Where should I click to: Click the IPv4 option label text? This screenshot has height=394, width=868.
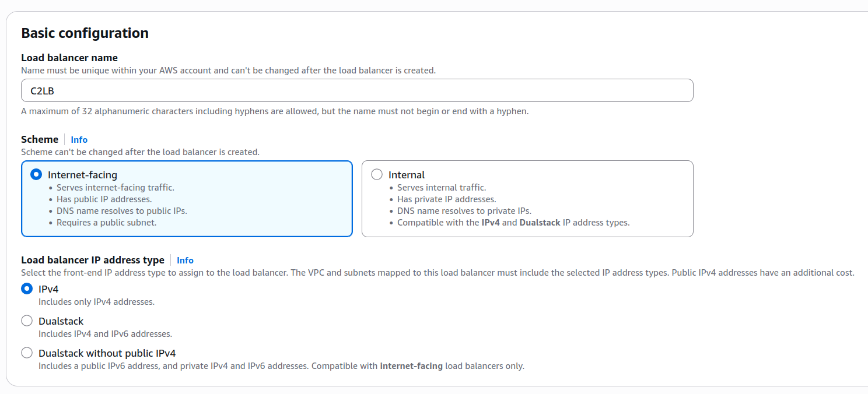[48, 289]
